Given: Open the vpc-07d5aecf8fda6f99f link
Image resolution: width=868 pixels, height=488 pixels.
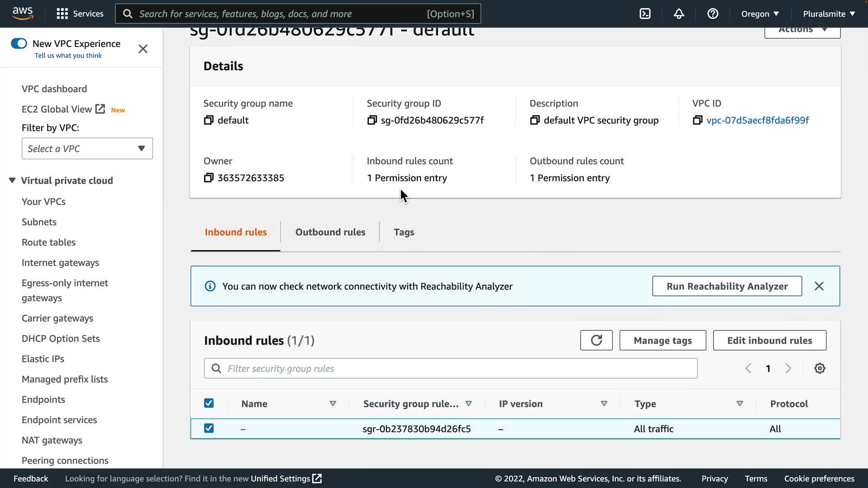Looking at the screenshot, I should coord(757,120).
